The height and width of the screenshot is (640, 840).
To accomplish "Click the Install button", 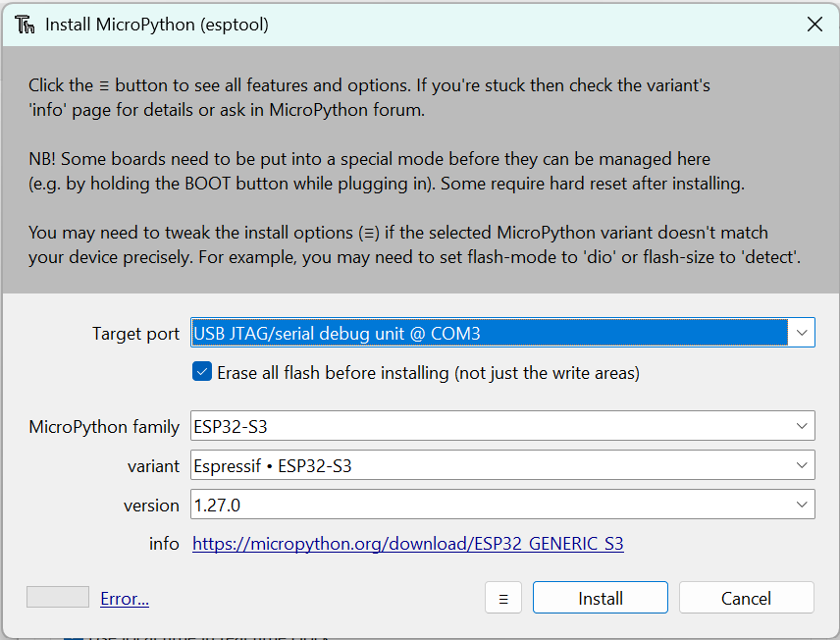I will 600,598.
